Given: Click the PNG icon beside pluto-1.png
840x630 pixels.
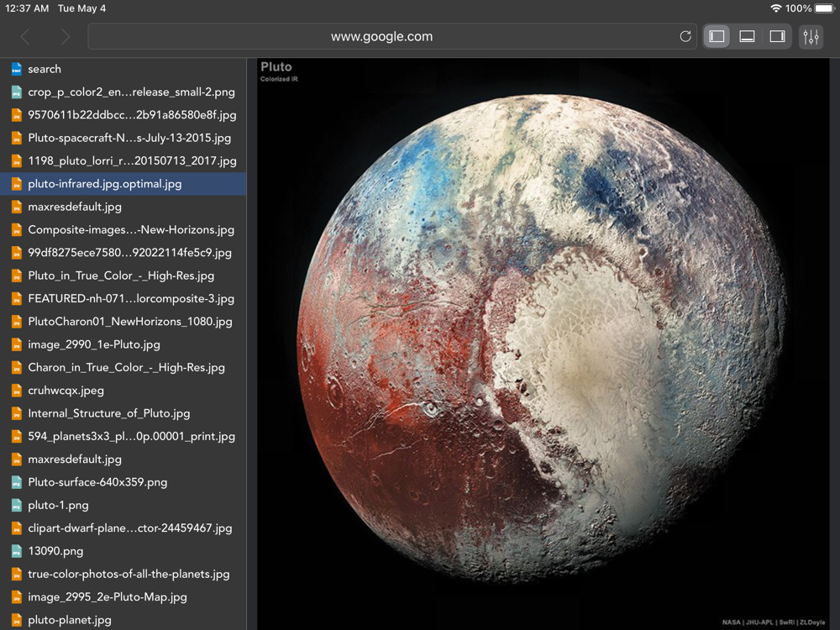Looking at the screenshot, I should (16, 506).
